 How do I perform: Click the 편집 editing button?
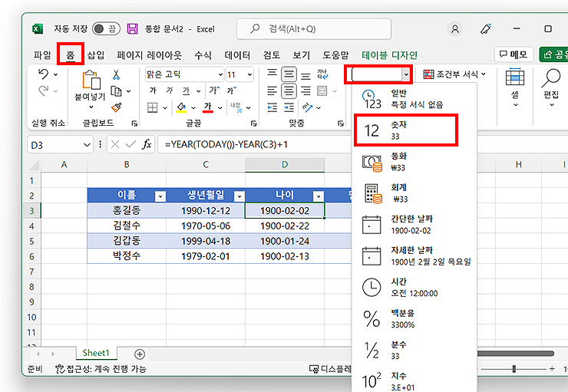tap(551, 88)
